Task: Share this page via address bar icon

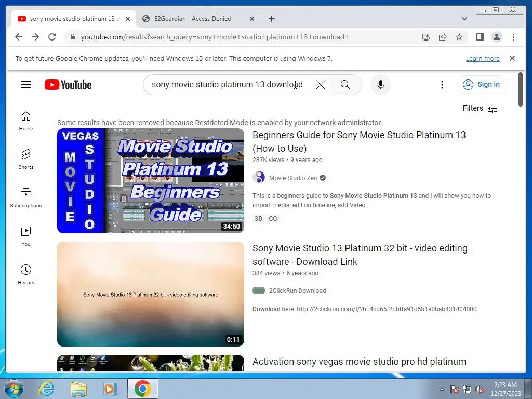Action: 443,37
